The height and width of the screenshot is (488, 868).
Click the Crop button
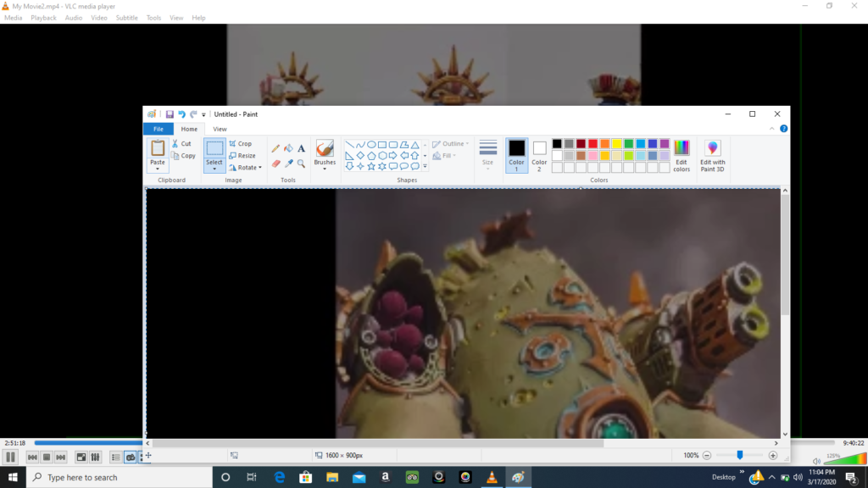241,144
